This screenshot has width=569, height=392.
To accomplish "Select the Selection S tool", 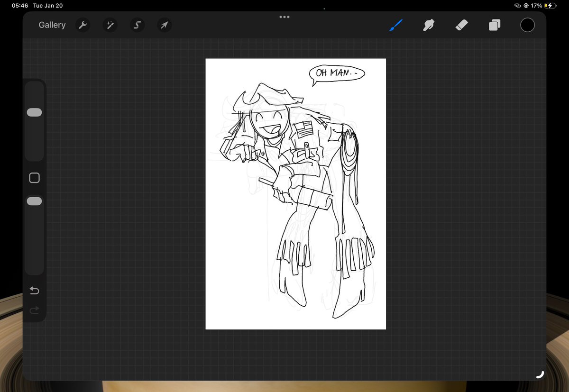I will [137, 25].
